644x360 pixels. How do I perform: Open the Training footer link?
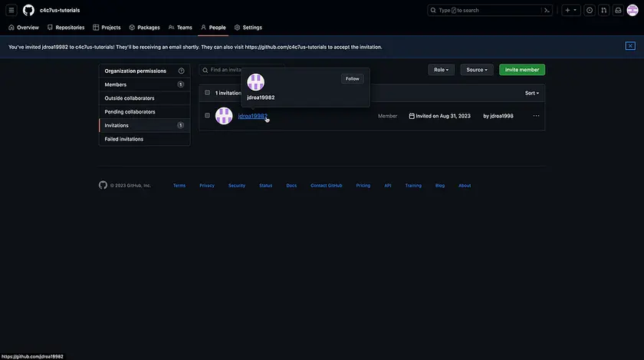(413, 186)
